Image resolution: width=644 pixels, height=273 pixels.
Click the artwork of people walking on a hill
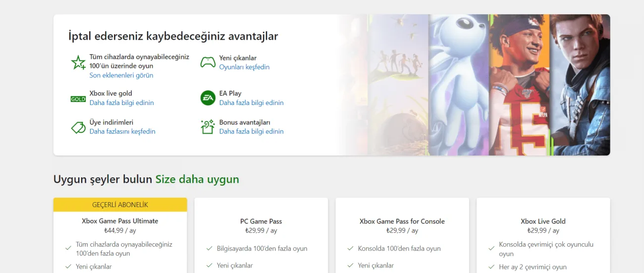(x=399, y=85)
